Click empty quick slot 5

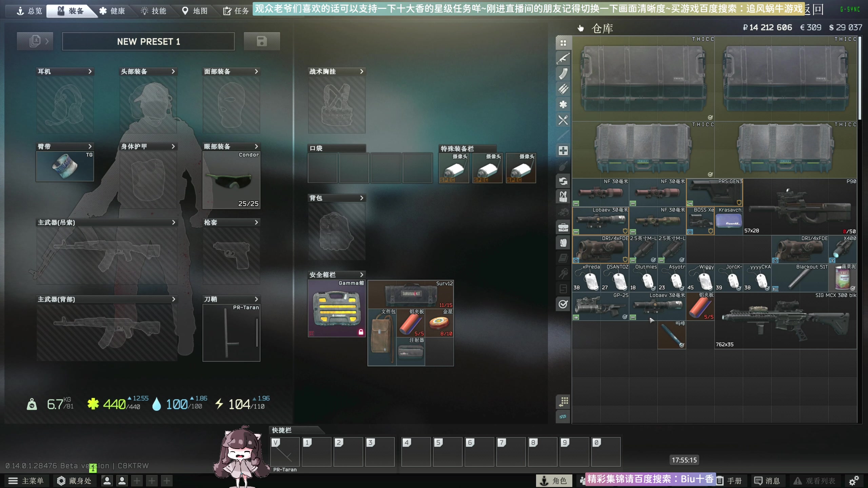pyautogui.click(x=448, y=452)
